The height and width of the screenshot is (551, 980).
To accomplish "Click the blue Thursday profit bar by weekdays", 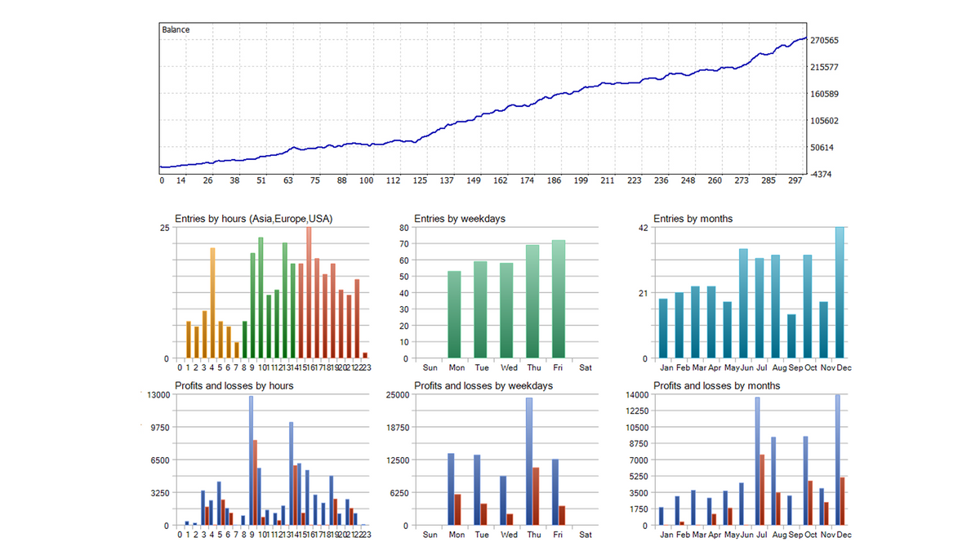I will coord(529,461).
